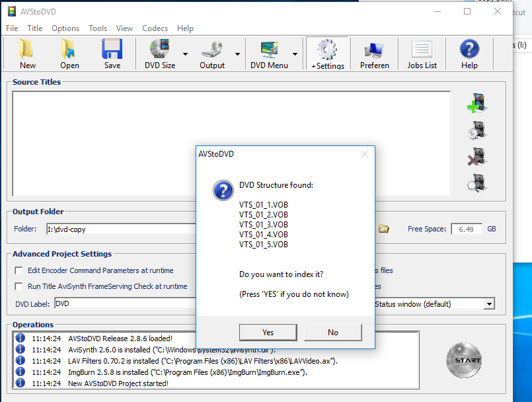Click the info icon for AVStoDVD Release row
532x402 pixels.
tap(20, 338)
